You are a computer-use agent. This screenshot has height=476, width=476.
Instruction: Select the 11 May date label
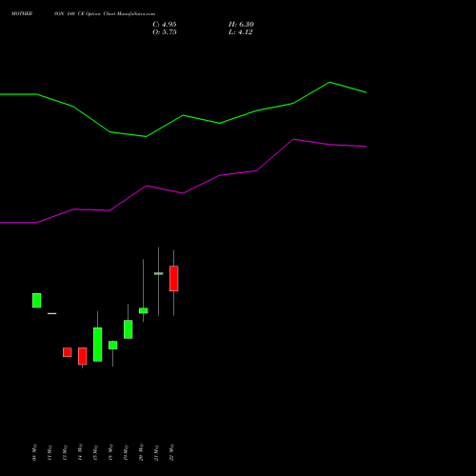50,452
